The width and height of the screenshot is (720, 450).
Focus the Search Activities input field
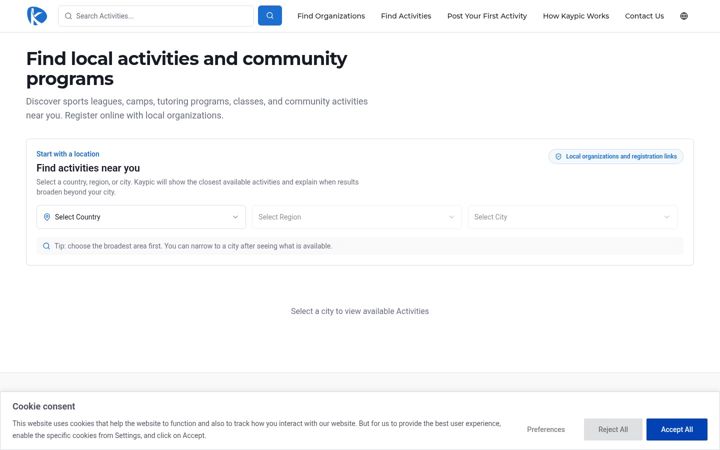(156, 16)
